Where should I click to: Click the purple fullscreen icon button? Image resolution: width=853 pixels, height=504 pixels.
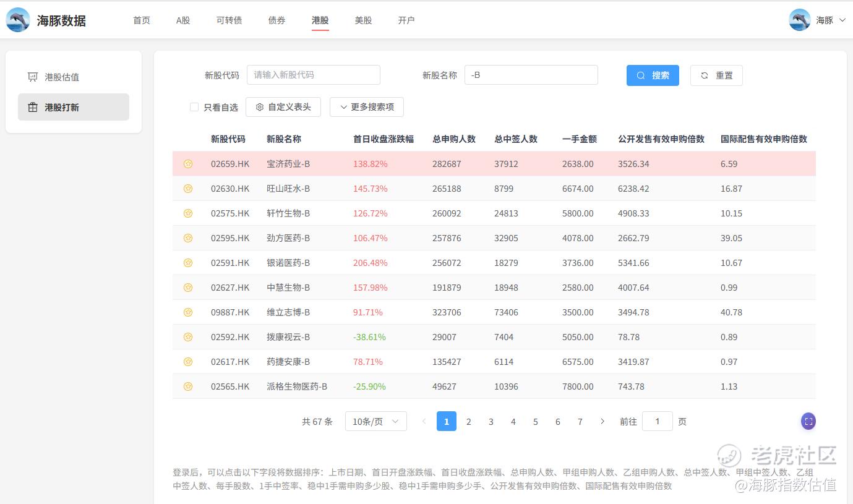point(808,421)
